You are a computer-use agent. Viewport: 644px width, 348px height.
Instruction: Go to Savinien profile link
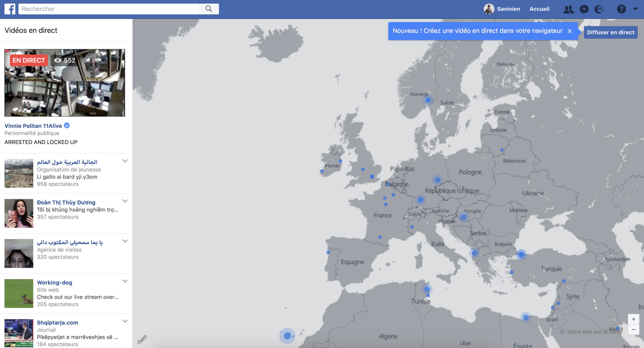pos(508,9)
